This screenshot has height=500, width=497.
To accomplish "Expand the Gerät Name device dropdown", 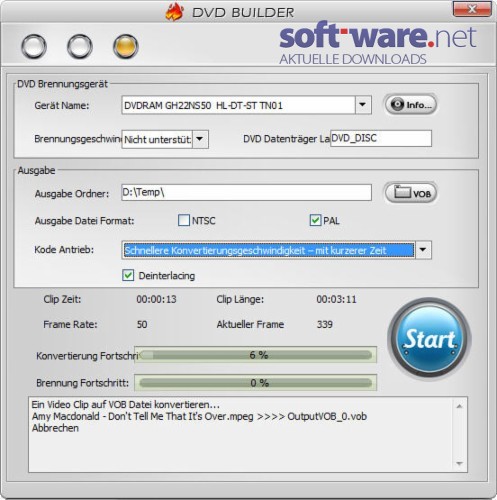I will coord(363,105).
